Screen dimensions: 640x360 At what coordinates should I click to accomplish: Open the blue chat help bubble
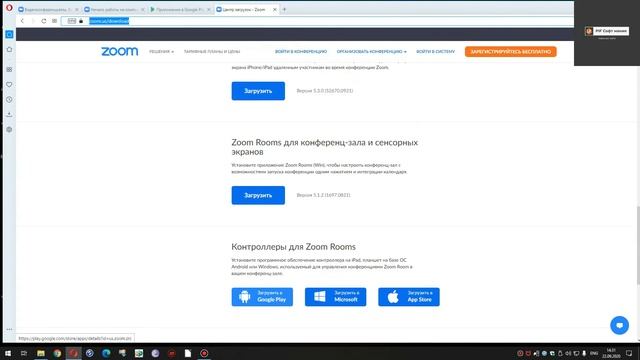619,325
